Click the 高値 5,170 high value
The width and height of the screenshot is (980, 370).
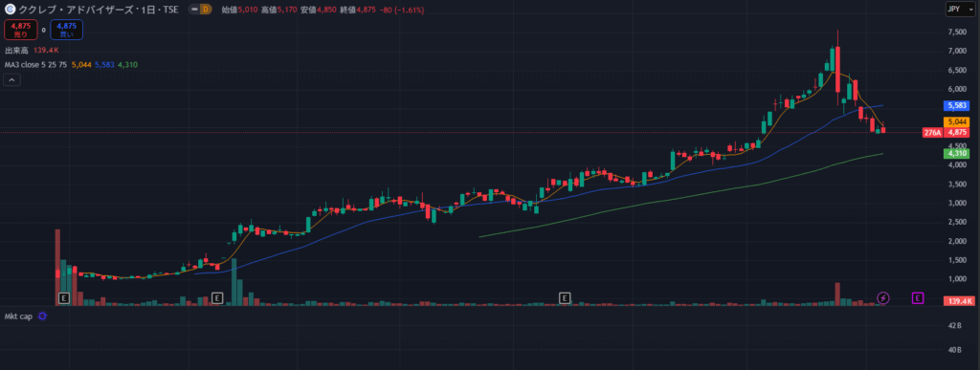[278, 10]
